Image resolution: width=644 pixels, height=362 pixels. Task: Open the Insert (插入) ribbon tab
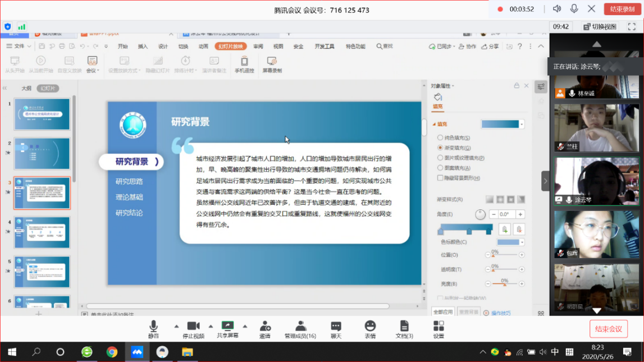[x=143, y=47]
